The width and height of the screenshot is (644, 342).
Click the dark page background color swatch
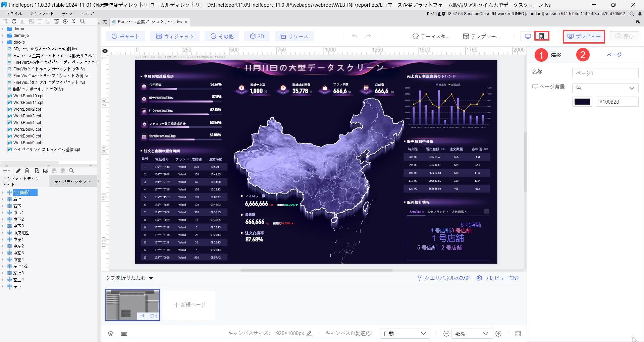[x=582, y=102]
